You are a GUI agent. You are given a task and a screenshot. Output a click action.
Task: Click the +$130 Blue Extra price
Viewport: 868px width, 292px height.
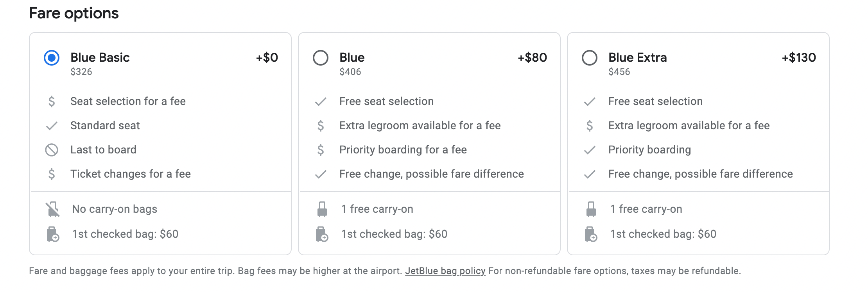click(798, 57)
